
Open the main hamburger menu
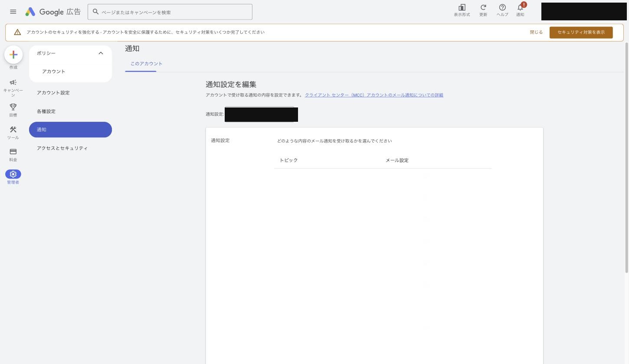pyautogui.click(x=13, y=12)
